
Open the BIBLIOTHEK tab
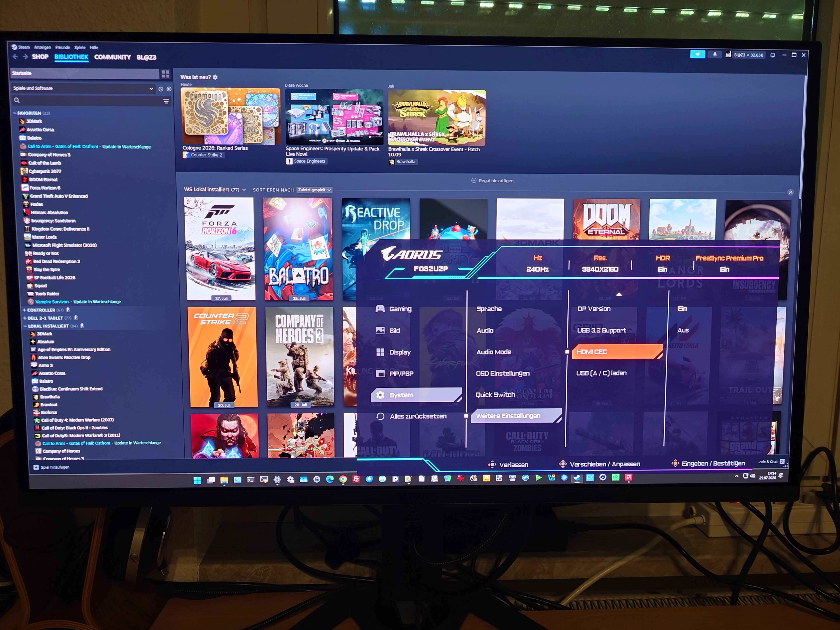[x=71, y=57]
